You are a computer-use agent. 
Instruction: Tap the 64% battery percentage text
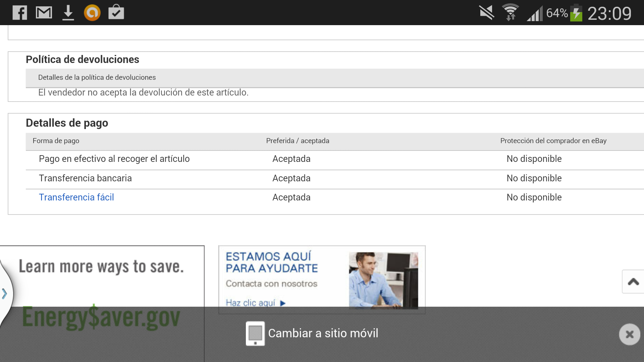click(557, 13)
